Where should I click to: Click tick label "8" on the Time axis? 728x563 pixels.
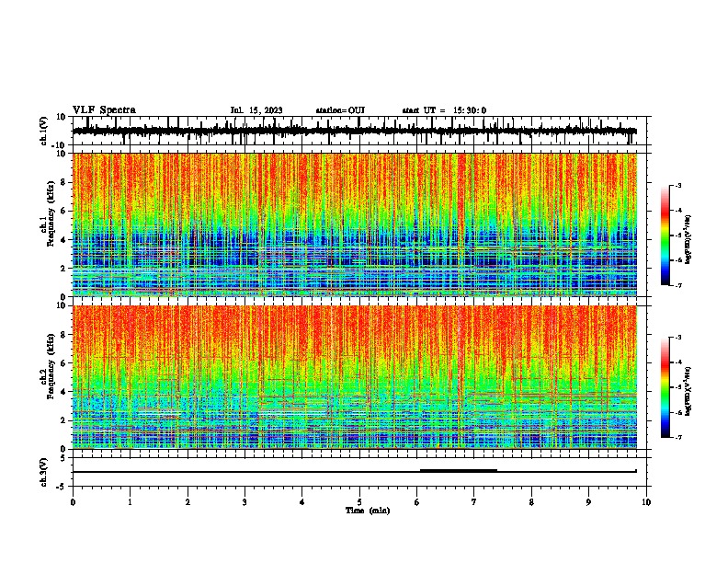(531, 502)
